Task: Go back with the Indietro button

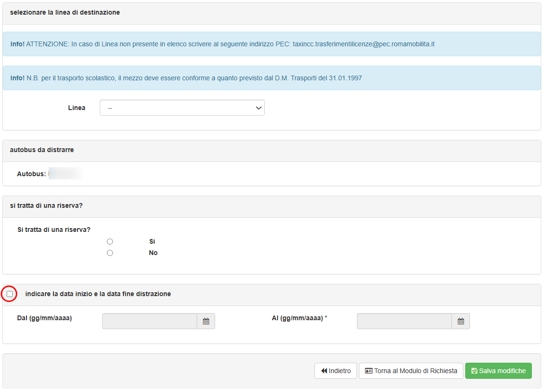Action: [x=336, y=371]
